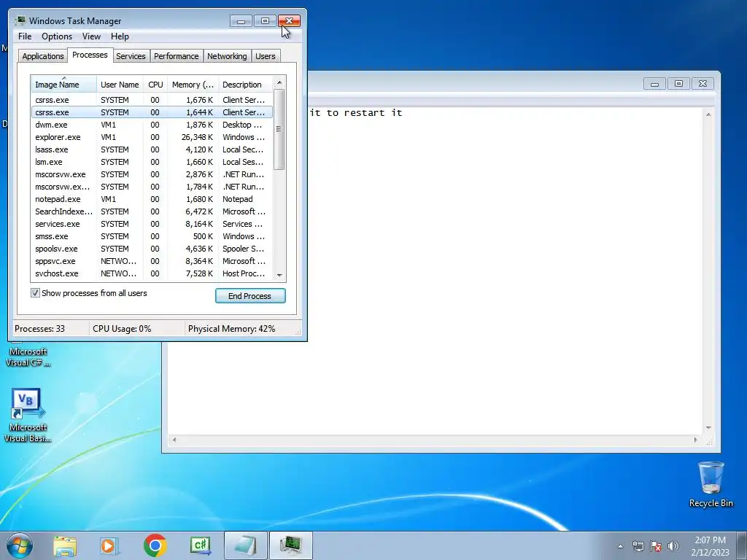Screen dimensions: 747x560
Task: Toggle Show processes from all users
Action: [x=35, y=293]
